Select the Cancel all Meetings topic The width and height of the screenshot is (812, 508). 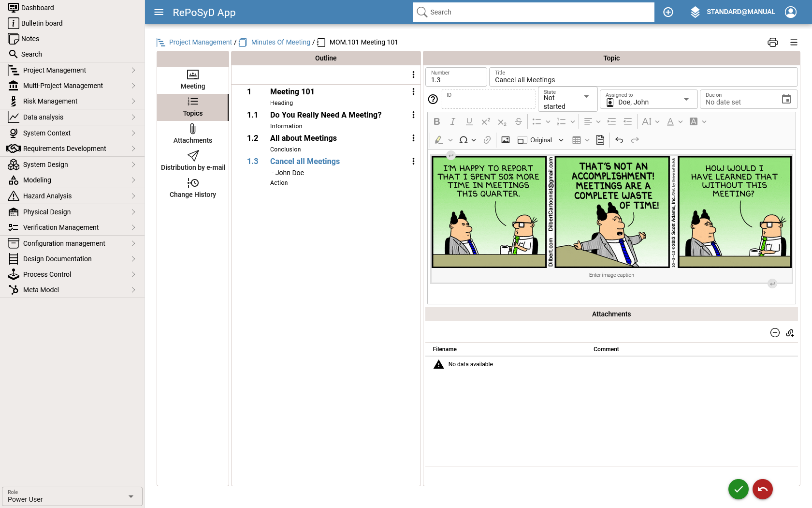(x=305, y=161)
